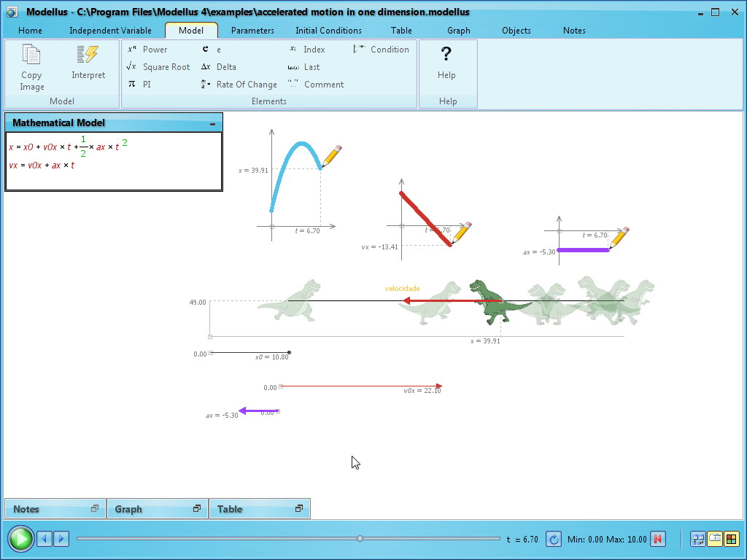Click the vx velocity equation in the model
747x560 pixels.
tap(42, 166)
